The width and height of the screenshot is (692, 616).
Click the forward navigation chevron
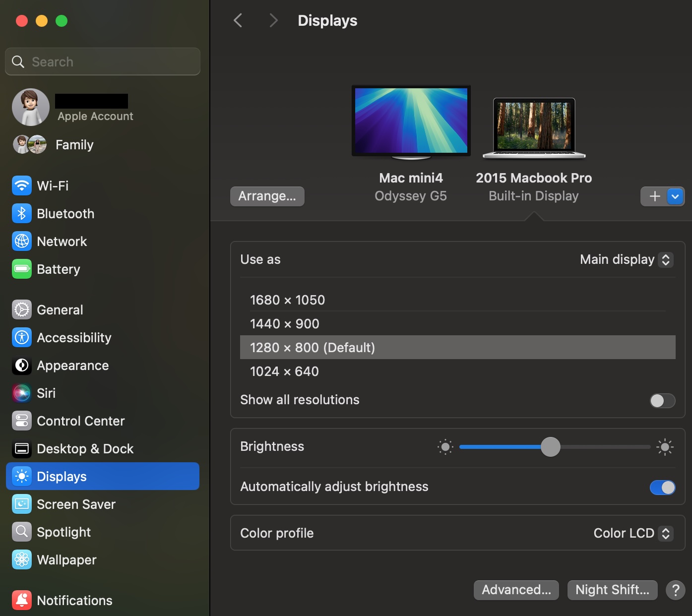coord(273,20)
